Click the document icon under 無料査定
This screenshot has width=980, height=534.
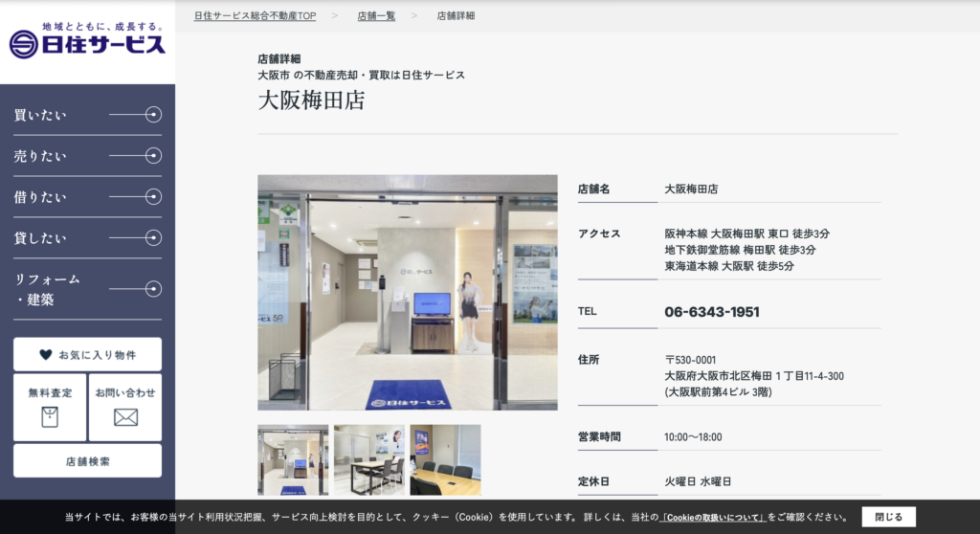[x=50, y=417]
